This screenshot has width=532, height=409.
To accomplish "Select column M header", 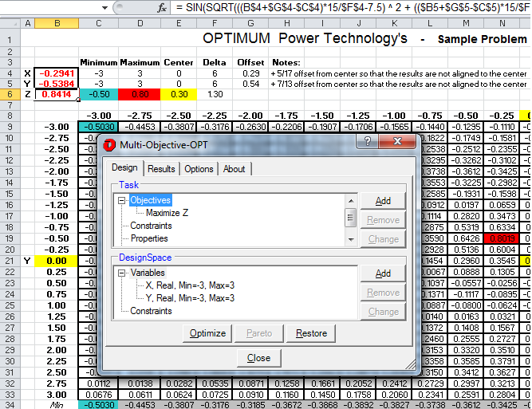I will tap(466, 23).
